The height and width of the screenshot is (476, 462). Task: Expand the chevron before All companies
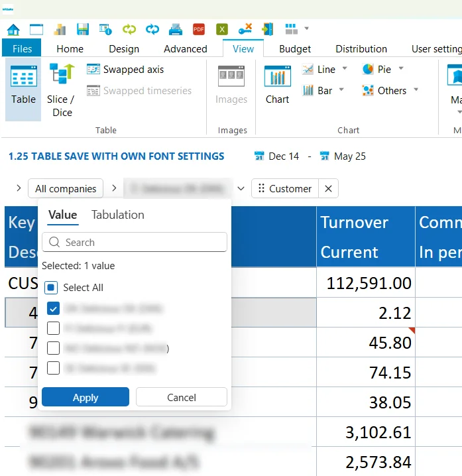point(19,188)
